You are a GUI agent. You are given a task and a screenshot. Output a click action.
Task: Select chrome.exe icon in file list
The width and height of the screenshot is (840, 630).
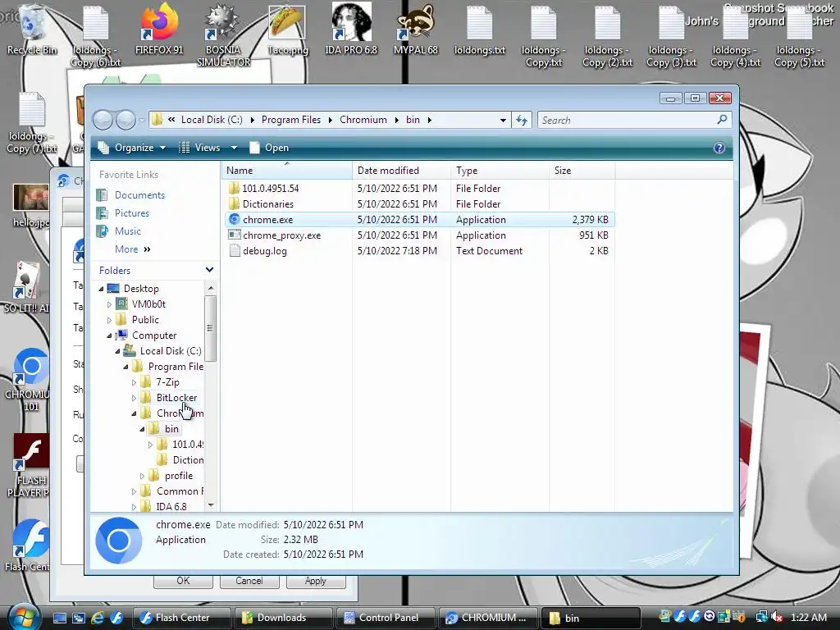tap(234, 219)
